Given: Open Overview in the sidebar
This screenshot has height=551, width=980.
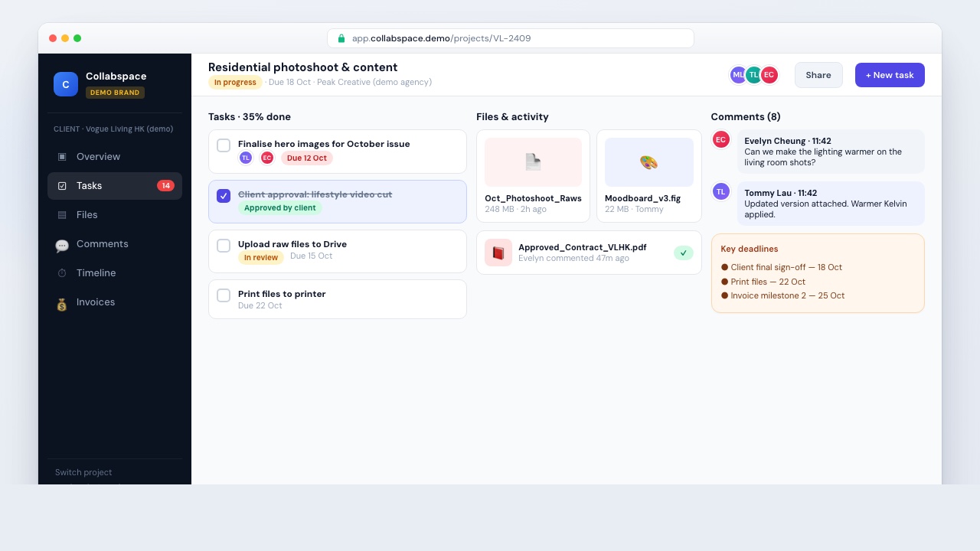Looking at the screenshot, I should 115,157.
